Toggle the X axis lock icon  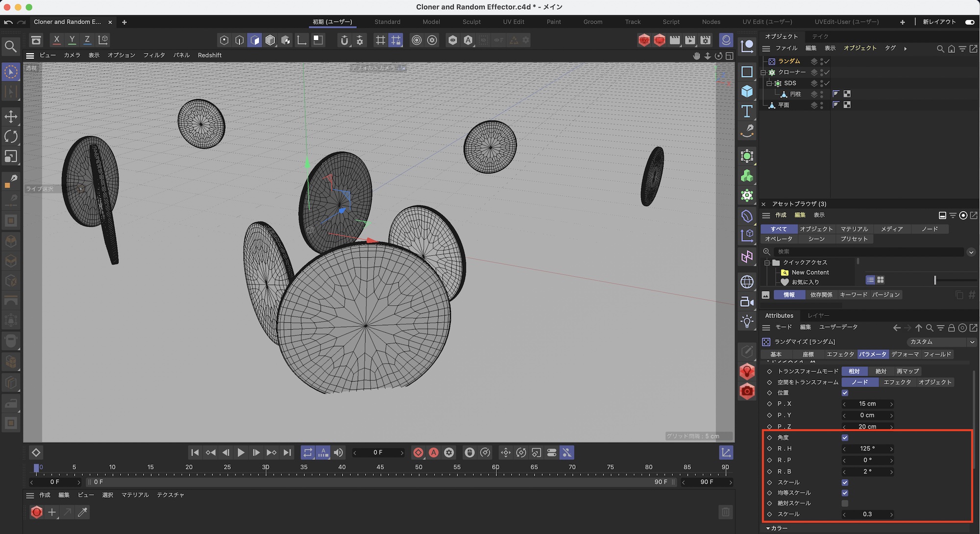point(57,40)
